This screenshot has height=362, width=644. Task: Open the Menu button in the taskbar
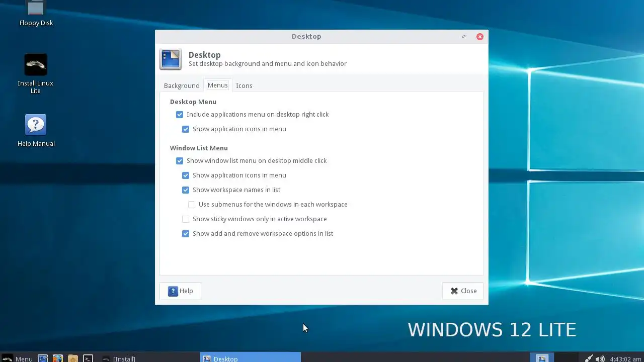(x=17, y=358)
